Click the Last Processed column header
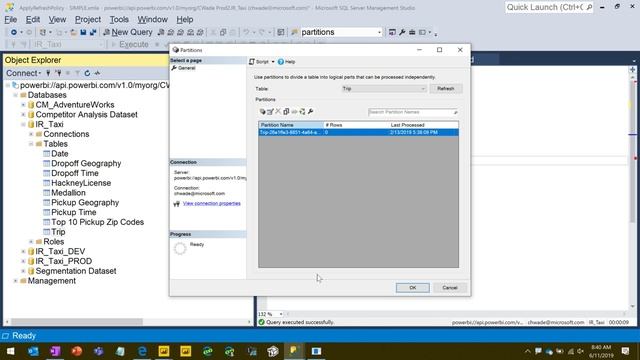The image size is (640, 360). tap(424, 125)
